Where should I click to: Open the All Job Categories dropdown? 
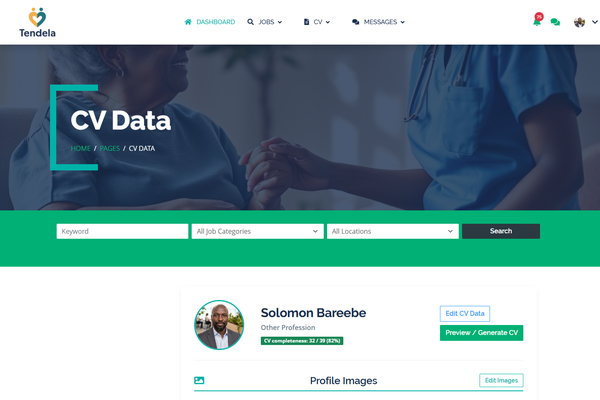coord(258,231)
